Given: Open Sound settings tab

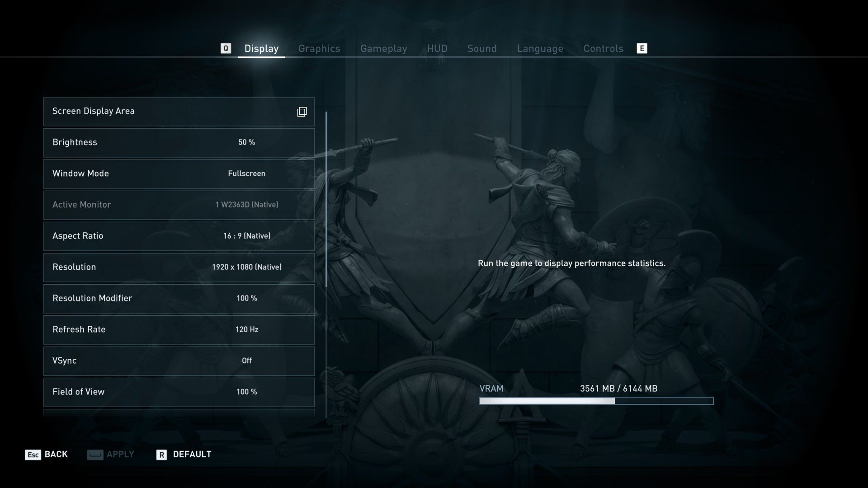Looking at the screenshot, I should tap(481, 47).
